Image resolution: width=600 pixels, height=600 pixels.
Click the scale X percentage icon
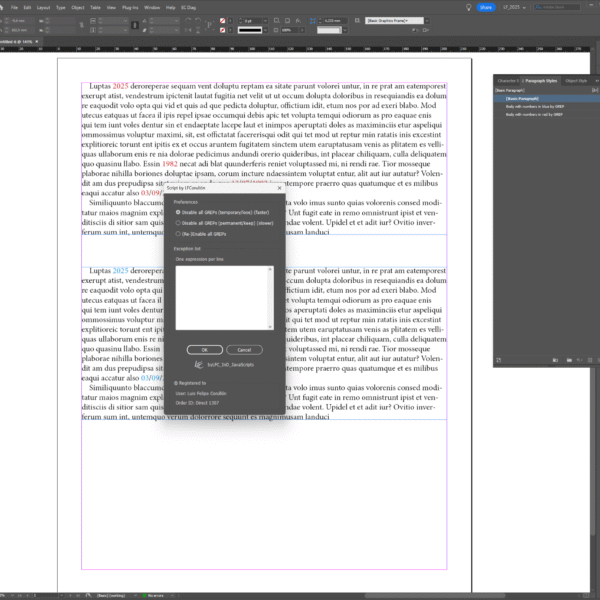(x=93, y=21)
